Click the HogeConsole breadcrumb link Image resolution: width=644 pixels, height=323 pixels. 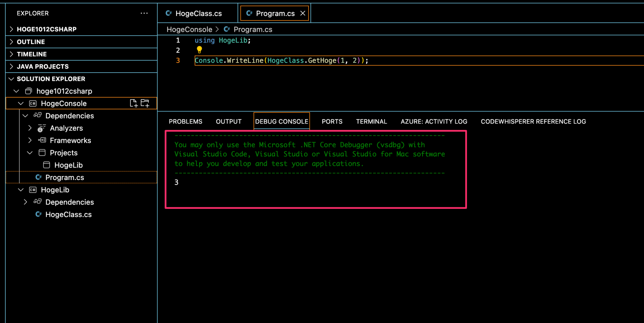click(189, 29)
